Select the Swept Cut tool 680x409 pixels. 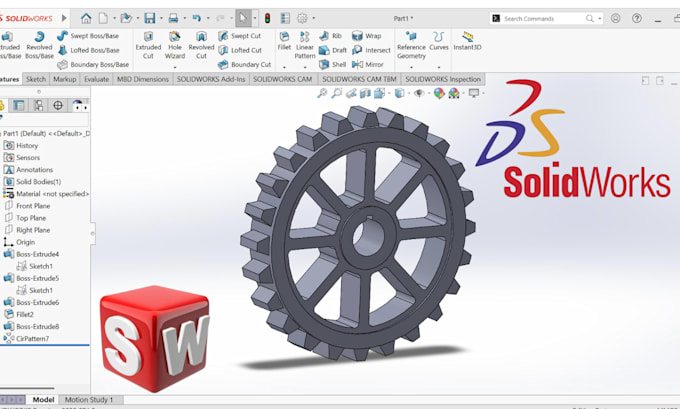pyautogui.click(x=240, y=36)
